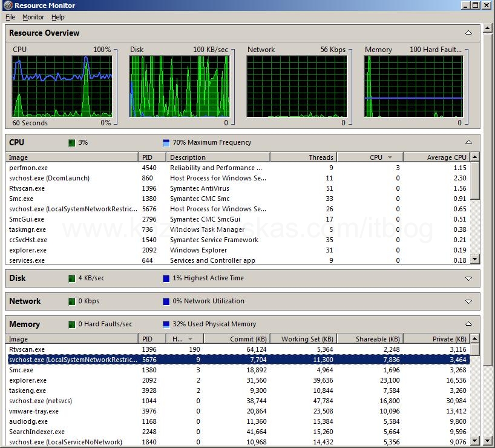Sort Memory table by Private (KB) column
Screen dimensions: 495x448
pos(437,339)
